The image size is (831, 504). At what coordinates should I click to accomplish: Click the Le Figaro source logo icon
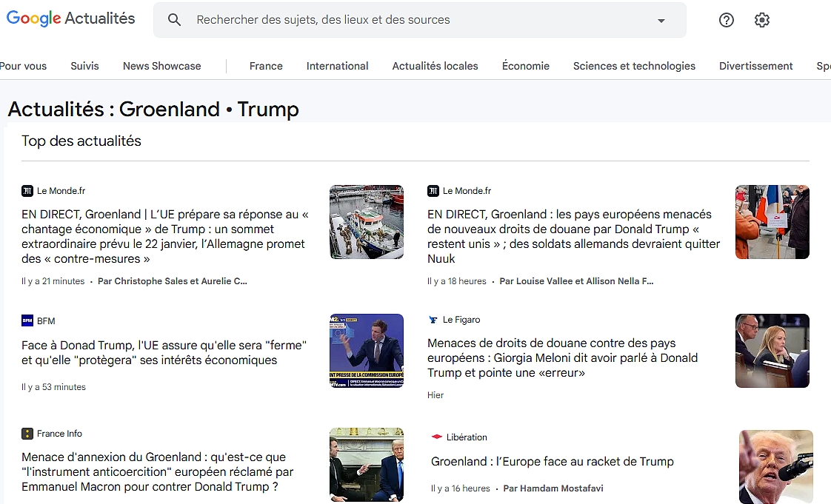[x=433, y=320]
